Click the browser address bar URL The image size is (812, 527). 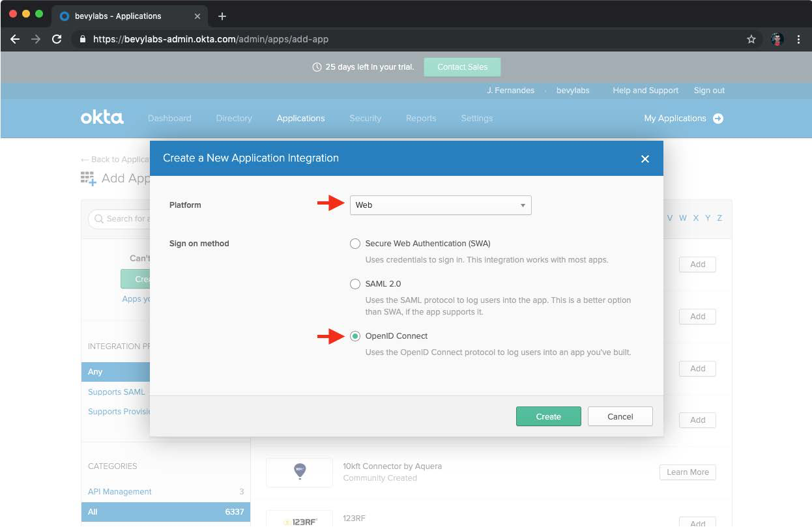click(x=210, y=39)
